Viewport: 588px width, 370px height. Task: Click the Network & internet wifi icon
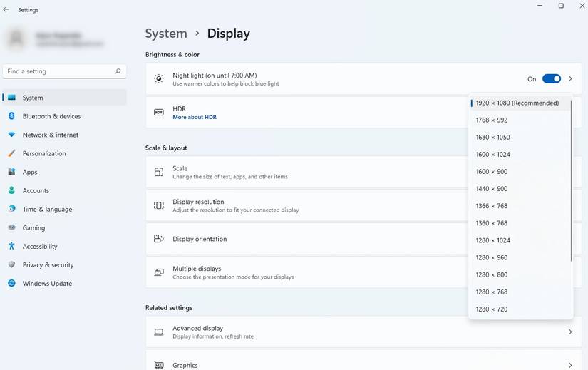click(11, 135)
